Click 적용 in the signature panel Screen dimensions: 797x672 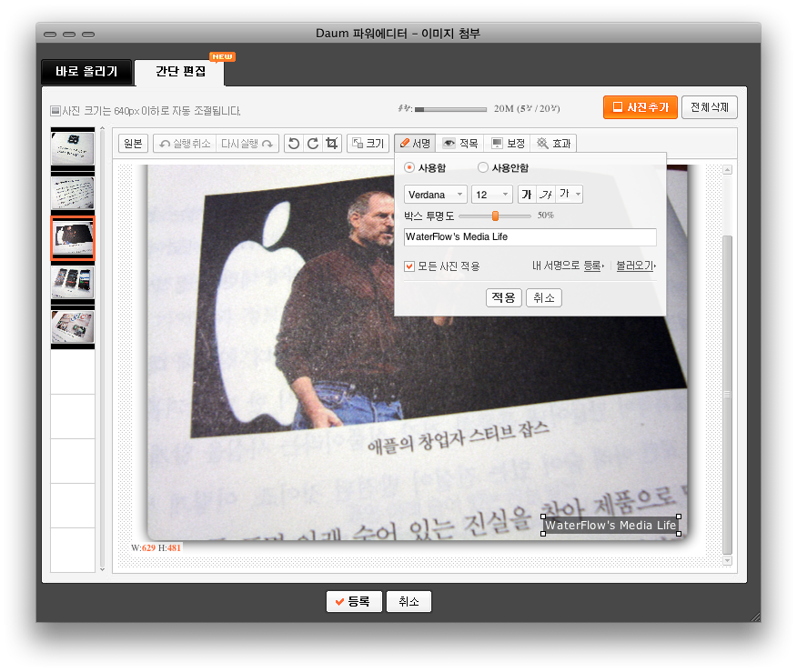504,297
